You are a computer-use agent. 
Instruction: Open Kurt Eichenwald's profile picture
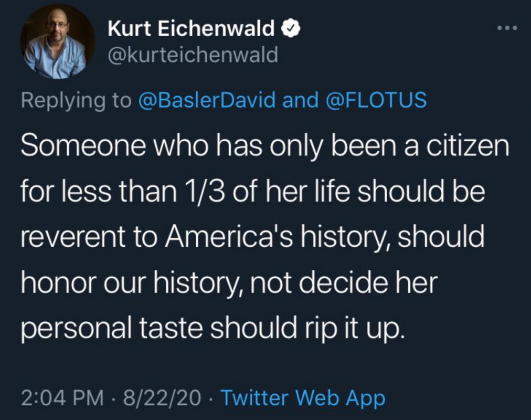pos(58,41)
